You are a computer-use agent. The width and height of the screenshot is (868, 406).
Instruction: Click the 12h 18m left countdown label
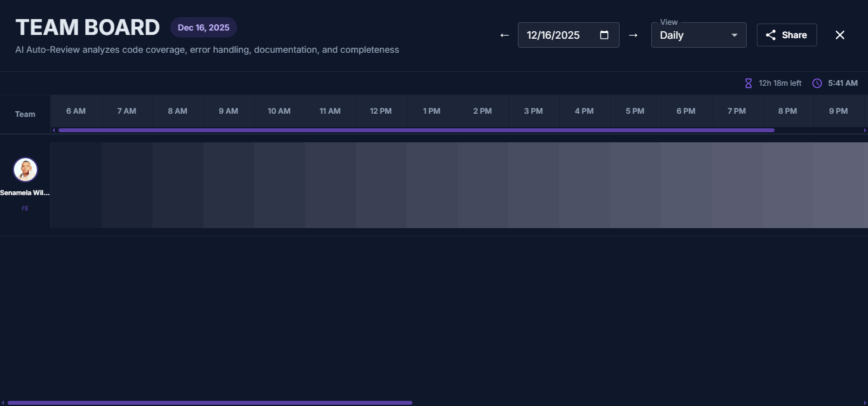pyautogui.click(x=780, y=83)
